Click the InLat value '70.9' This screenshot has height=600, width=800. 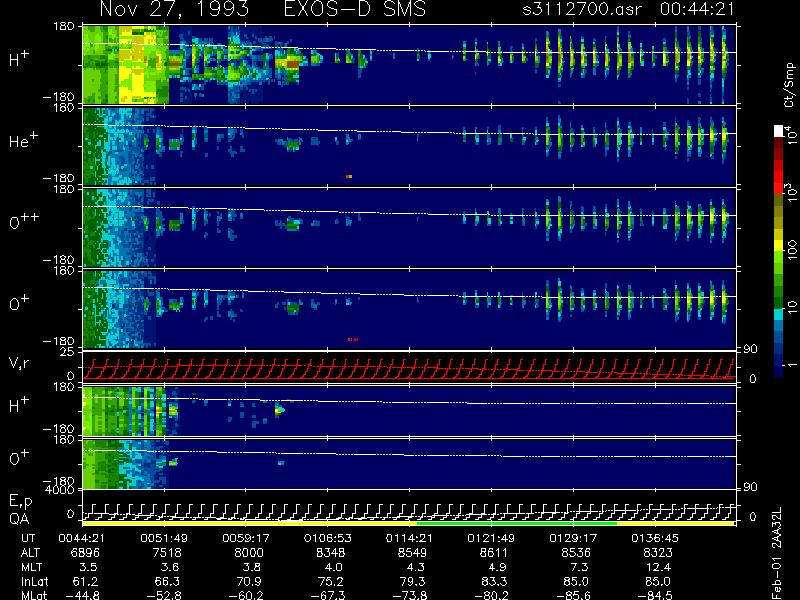coord(251,581)
